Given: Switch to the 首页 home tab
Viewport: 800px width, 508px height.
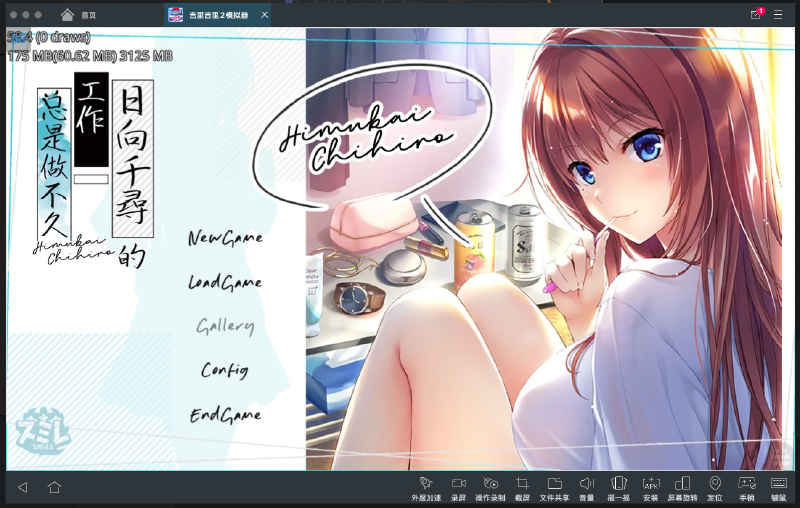Looking at the screenshot, I should (x=79, y=15).
